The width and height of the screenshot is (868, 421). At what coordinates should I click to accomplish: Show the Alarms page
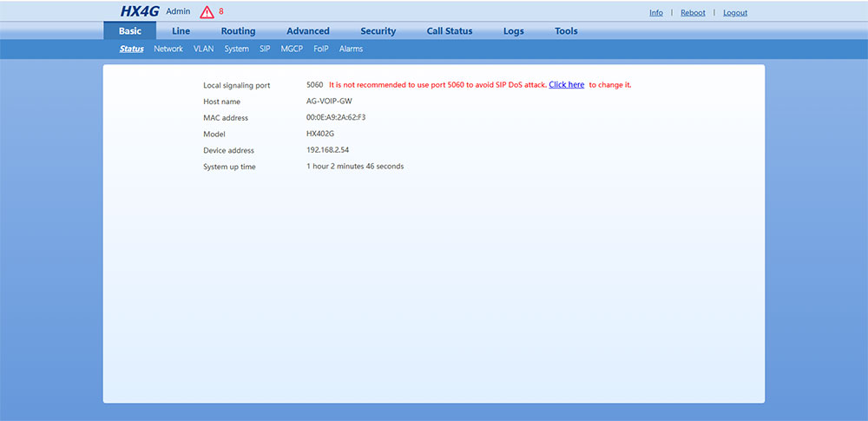[x=351, y=49]
